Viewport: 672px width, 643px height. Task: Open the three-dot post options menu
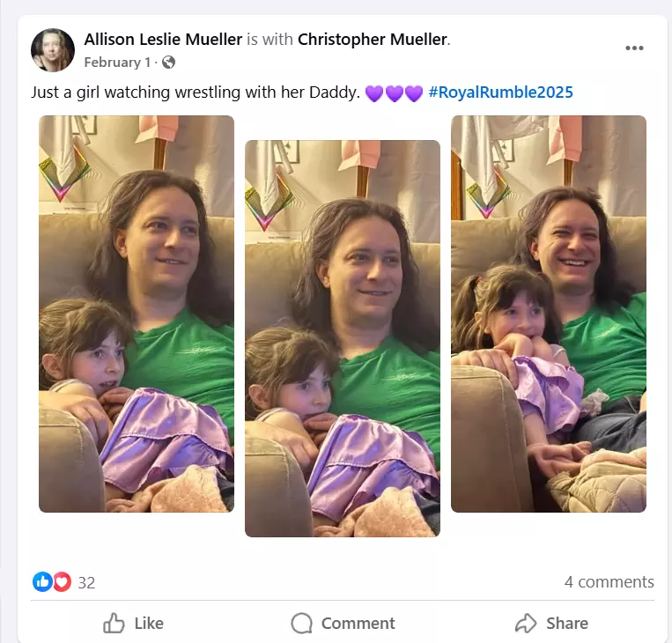click(634, 48)
